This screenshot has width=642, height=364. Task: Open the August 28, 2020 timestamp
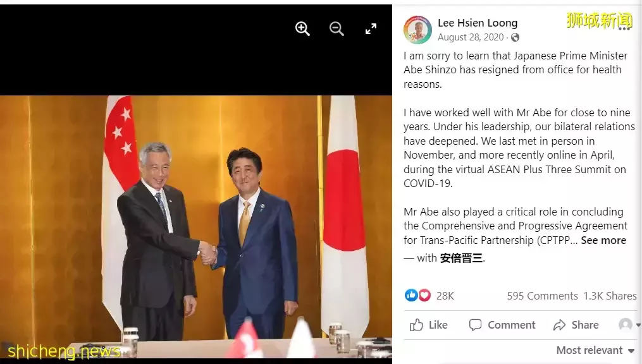[x=471, y=37]
